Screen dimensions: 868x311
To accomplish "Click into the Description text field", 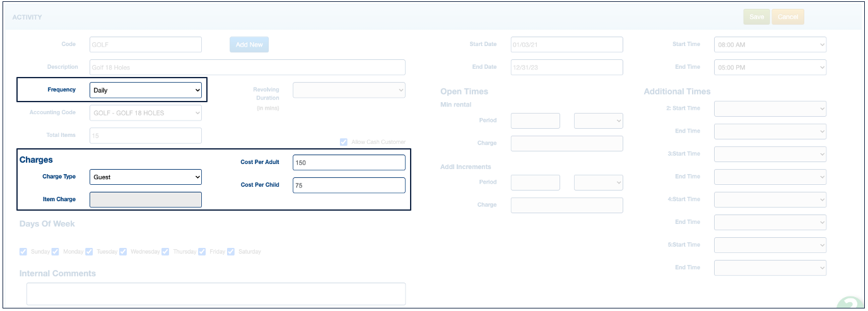I will tap(247, 67).
